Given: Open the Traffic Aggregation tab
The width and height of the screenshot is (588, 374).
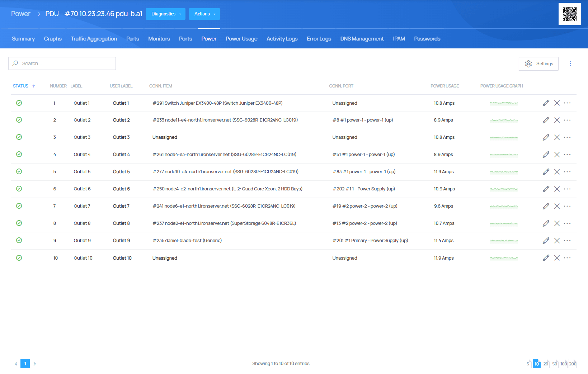Looking at the screenshot, I should point(94,39).
